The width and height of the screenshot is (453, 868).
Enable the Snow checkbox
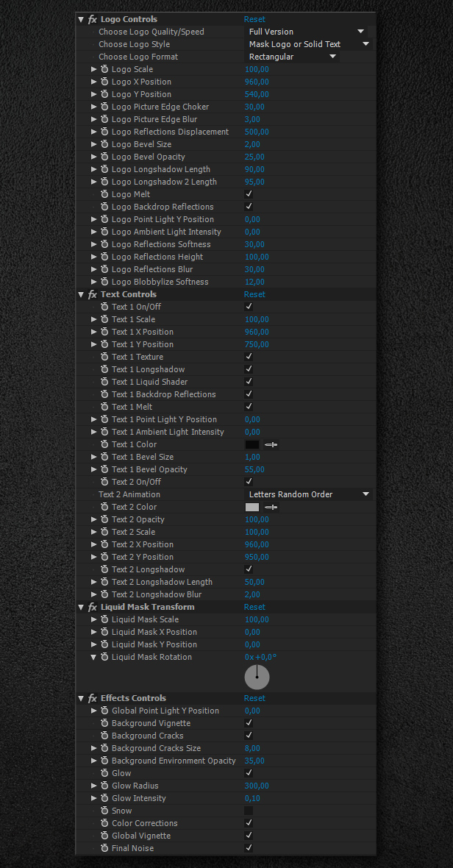tap(249, 811)
